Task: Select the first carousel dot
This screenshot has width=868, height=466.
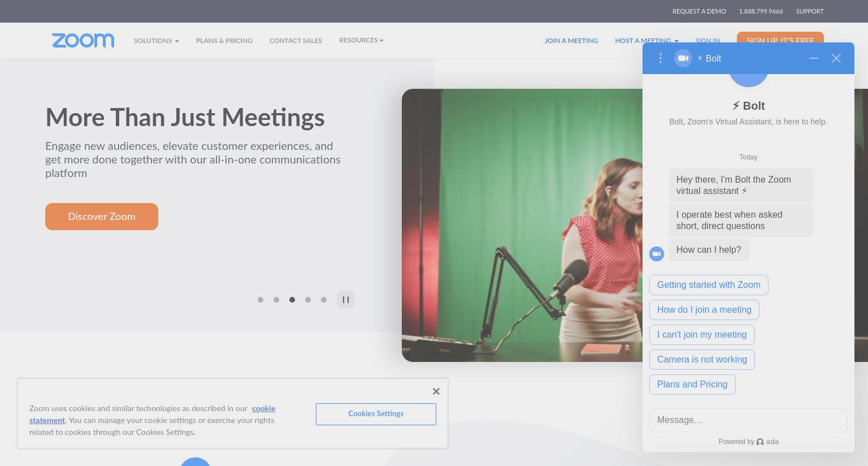Action: tap(261, 300)
